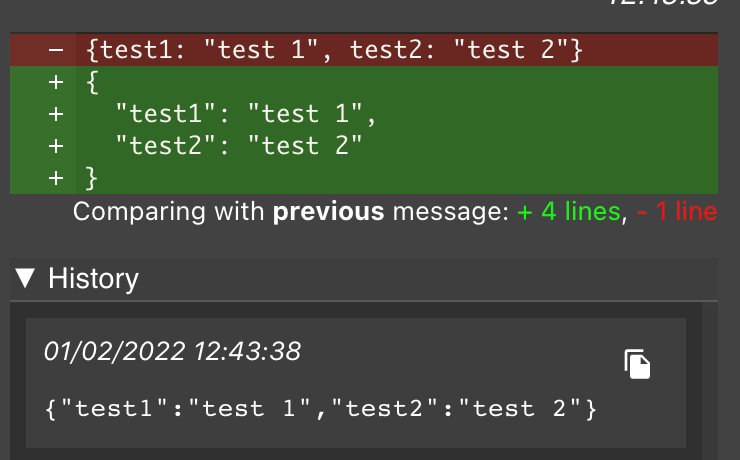
Task: Click plus marker beside "test2" line
Action: (56, 146)
